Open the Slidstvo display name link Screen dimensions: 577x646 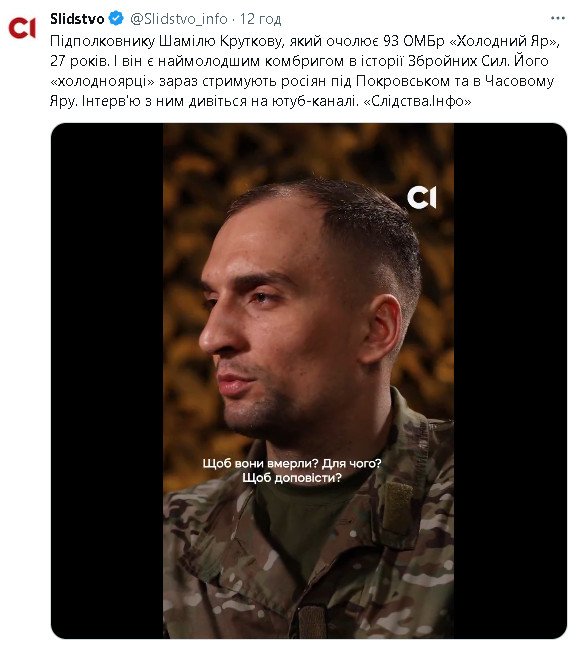tap(77, 19)
